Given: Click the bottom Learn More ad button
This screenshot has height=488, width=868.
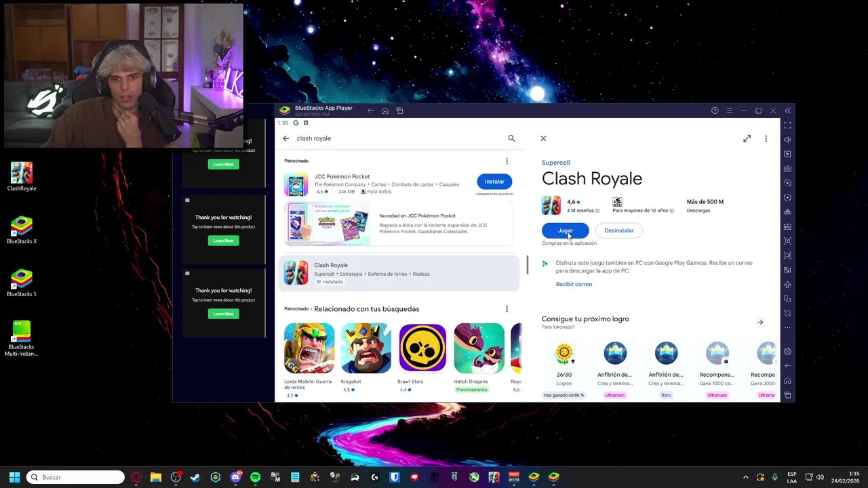Looking at the screenshot, I should (223, 314).
